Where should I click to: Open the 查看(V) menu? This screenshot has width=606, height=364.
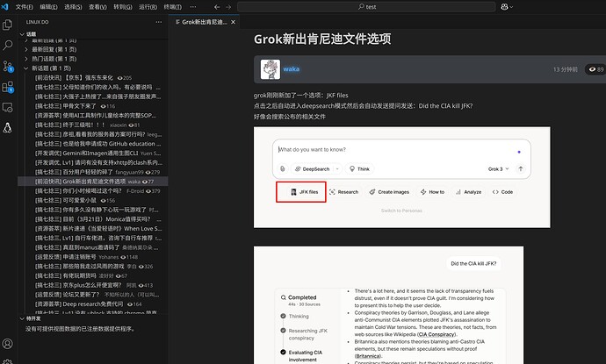97,7
